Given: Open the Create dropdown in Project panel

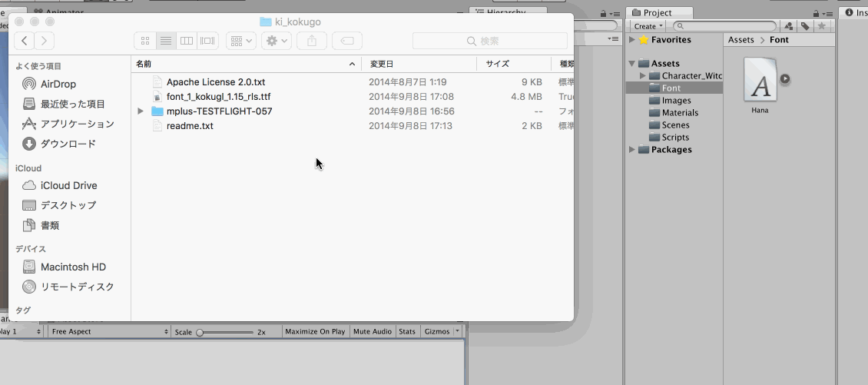Looking at the screenshot, I should [x=648, y=26].
